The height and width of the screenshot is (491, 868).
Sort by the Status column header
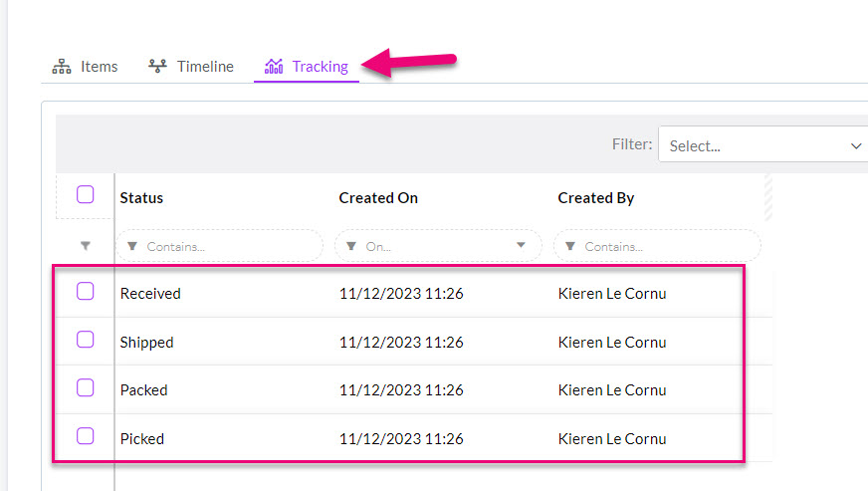141,198
